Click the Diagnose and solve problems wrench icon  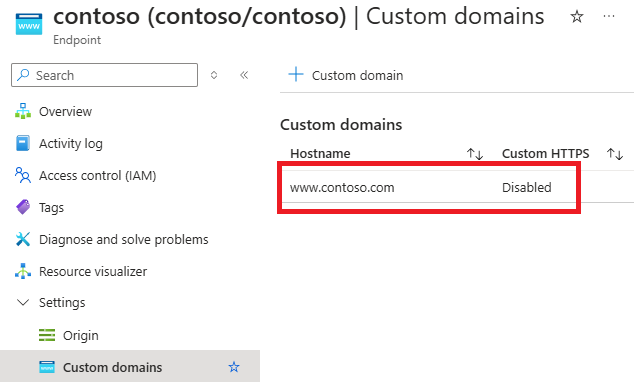coord(23,239)
